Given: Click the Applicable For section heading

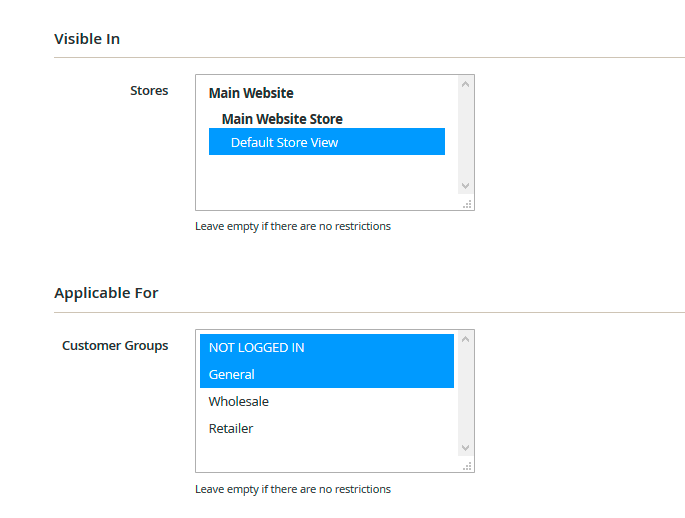Looking at the screenshot, I should click(x=106, y=293).
